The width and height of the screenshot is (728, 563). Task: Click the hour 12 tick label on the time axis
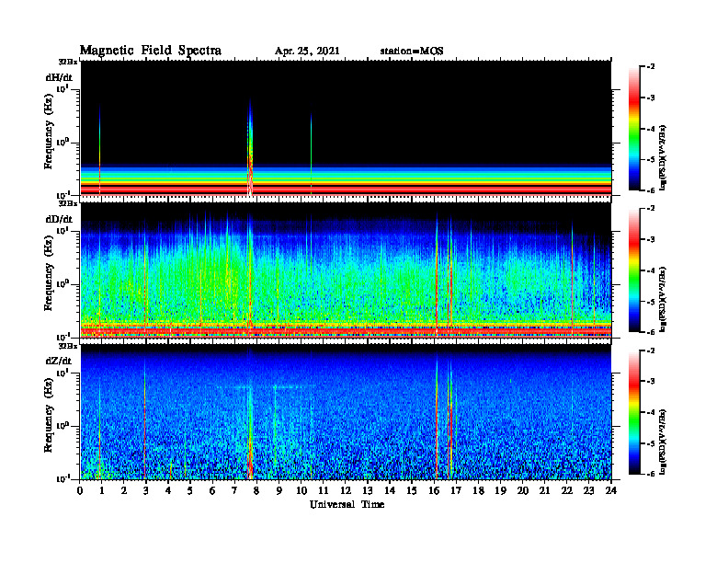tap(346, 490)
